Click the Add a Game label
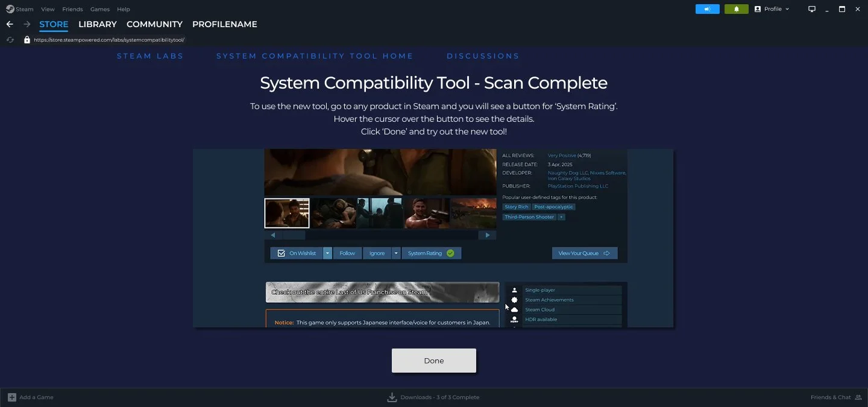 (x=36, y=397)
